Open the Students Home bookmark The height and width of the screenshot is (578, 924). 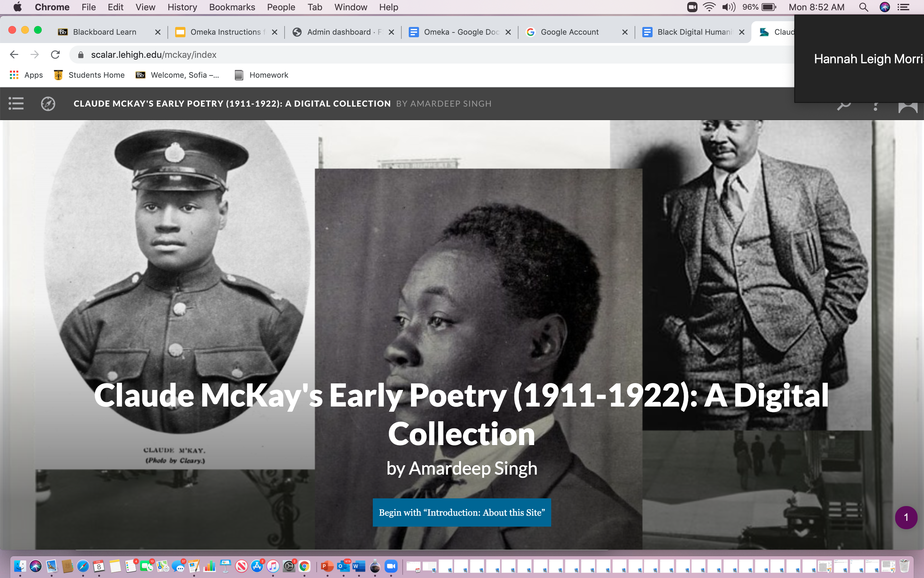[89, 75]
